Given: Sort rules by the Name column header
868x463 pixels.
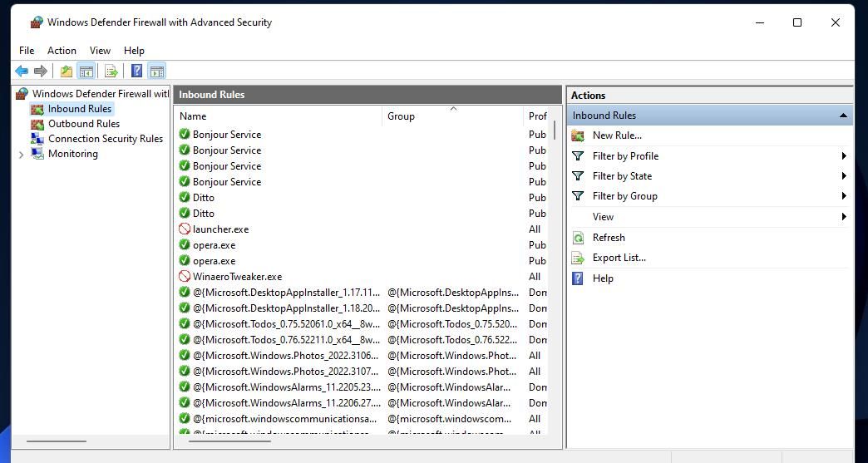Looking at the screenshot, I should click(279, 116).
